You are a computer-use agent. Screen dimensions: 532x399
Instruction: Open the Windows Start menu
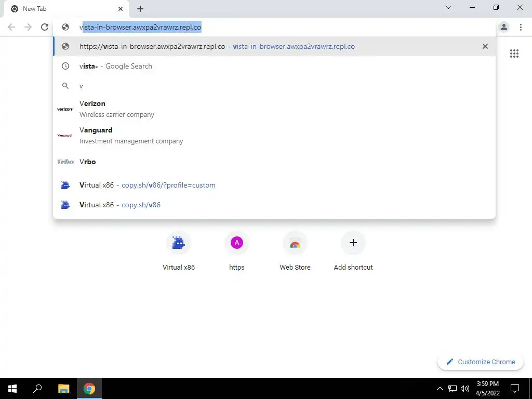coord(12,389)
